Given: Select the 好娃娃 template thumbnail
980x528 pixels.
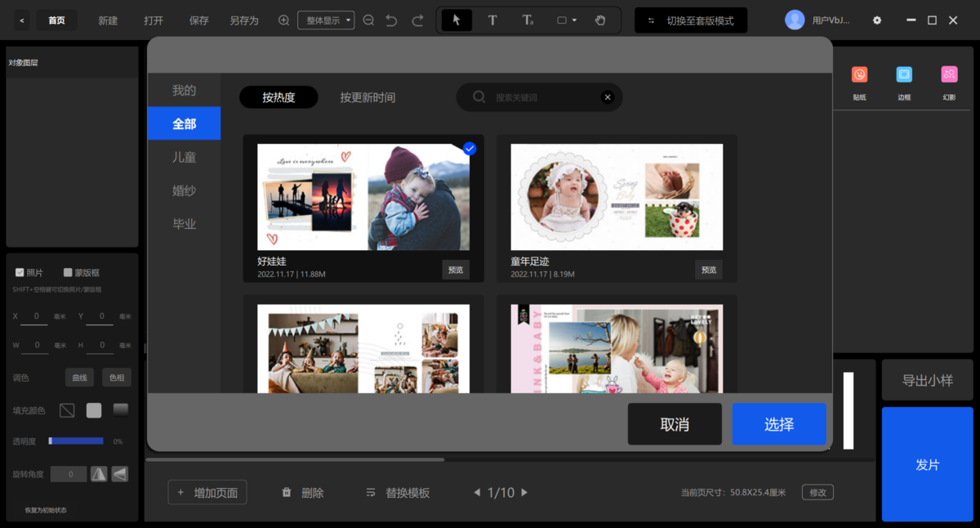Looking at the screenshot, I should (x=363, y=197).
